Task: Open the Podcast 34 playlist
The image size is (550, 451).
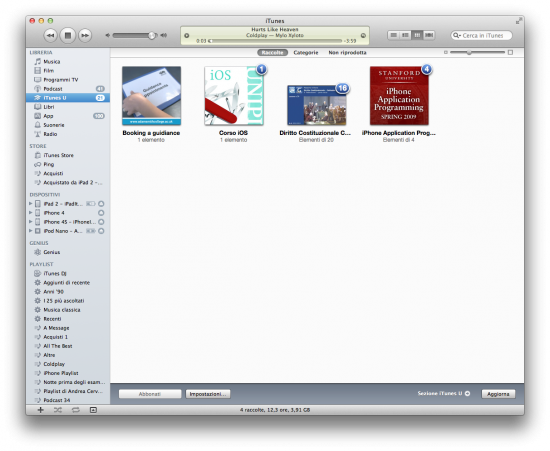Action: pos(56,400)
